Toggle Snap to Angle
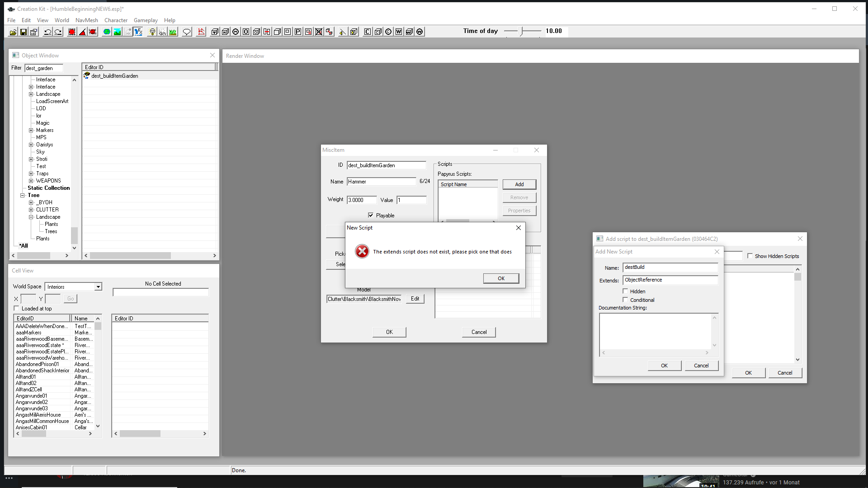The height and width of the screenshot is (488, 868). 82,32
